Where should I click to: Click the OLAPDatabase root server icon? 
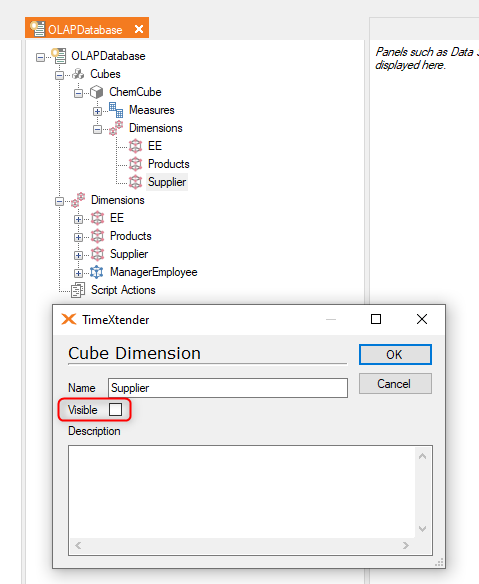(59, 56)
